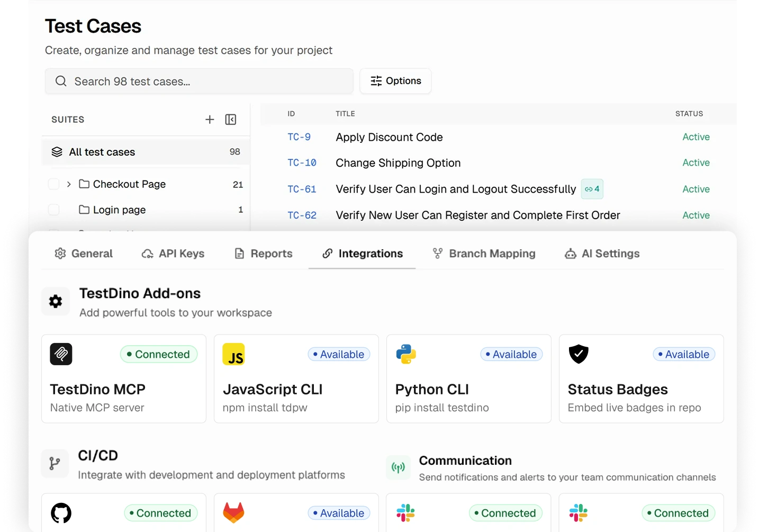
Task: Click the linked count badge on TC-61
Action: (592, 189)
